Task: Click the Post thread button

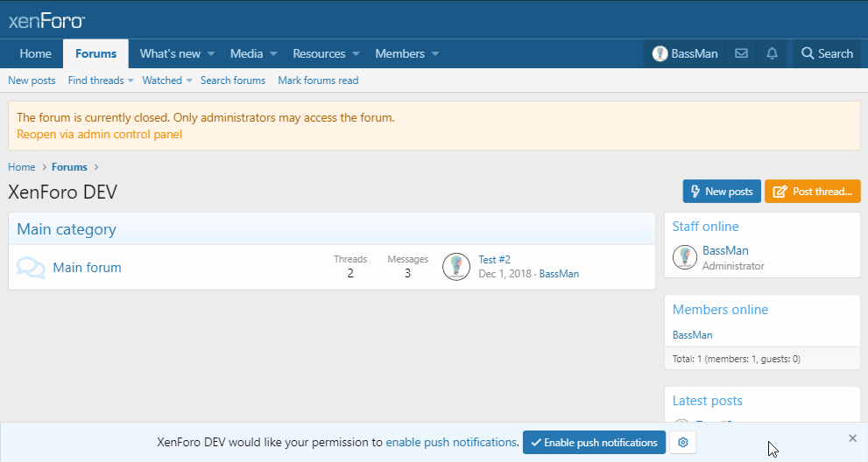Action: point(812,192)
